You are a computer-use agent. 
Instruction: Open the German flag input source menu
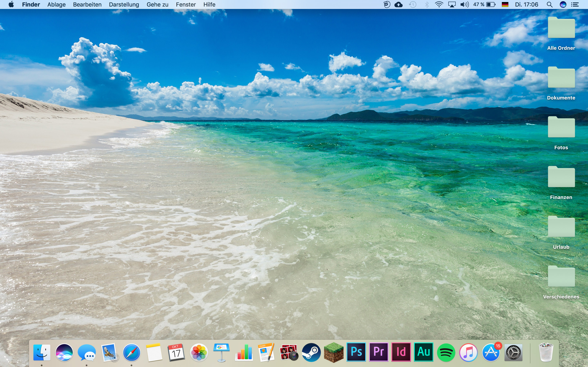click(505, 5)
